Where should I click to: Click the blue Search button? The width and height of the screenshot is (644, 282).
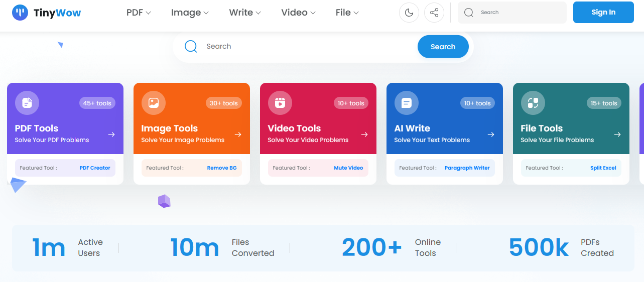coord(443,47)
